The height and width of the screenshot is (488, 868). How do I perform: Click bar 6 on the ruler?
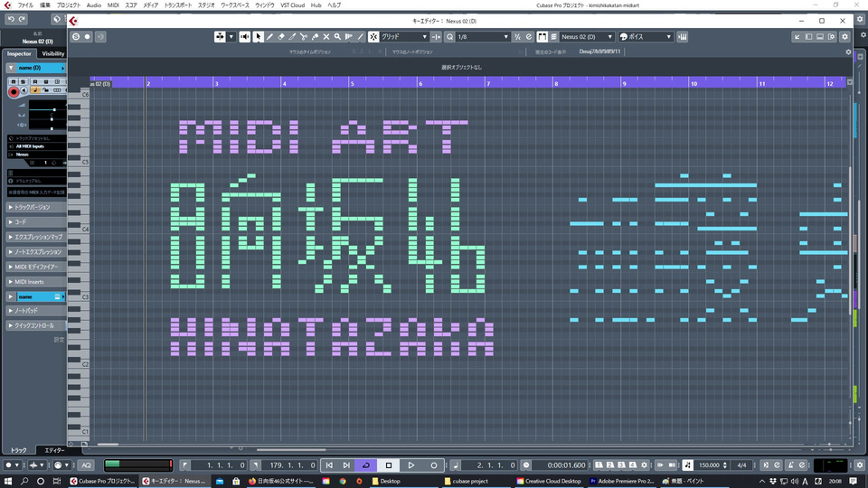(420, 83)
